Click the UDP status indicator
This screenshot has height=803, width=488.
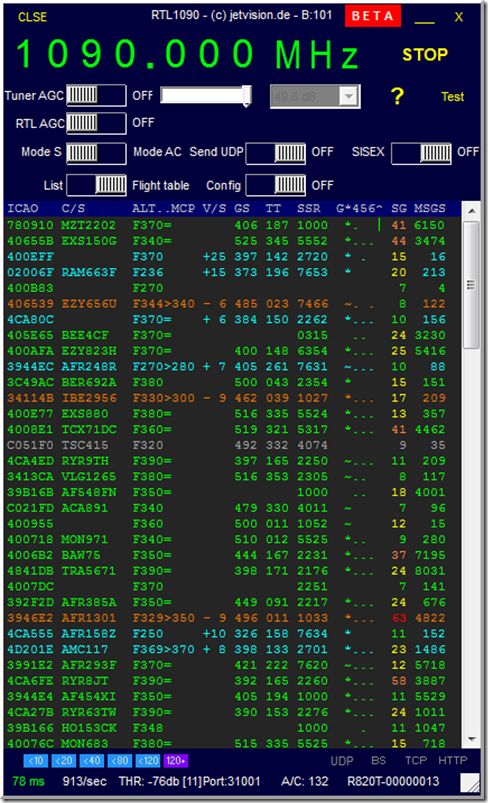tap(342, 760)
